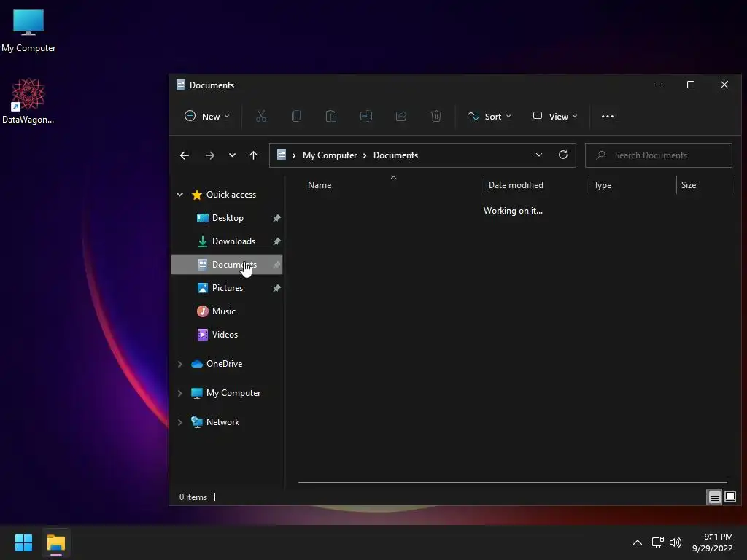Open the View options dropdown
This screenshot has height=560, width=747.
click(555, 116)
